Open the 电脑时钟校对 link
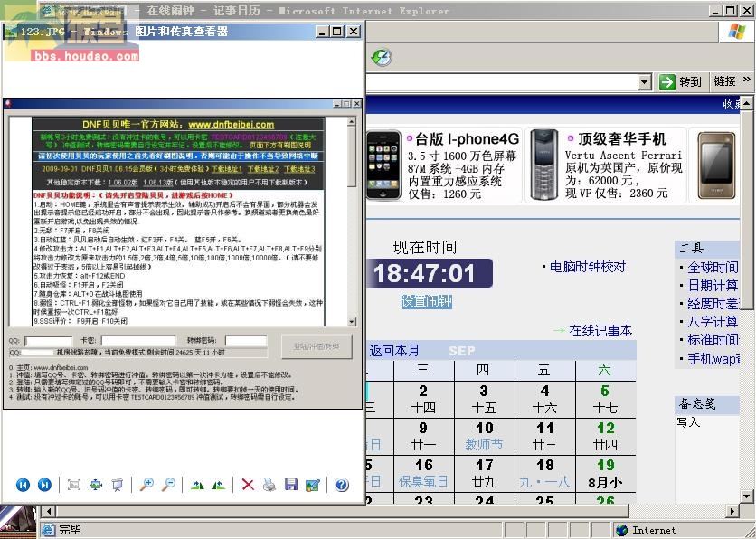The height and width of the screenshot is (539, 756). [588, 267]
